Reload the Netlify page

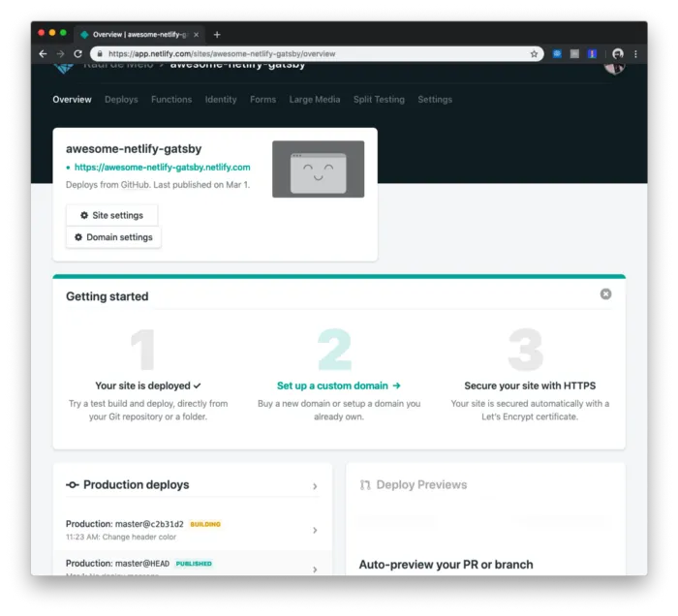(77, 54)
